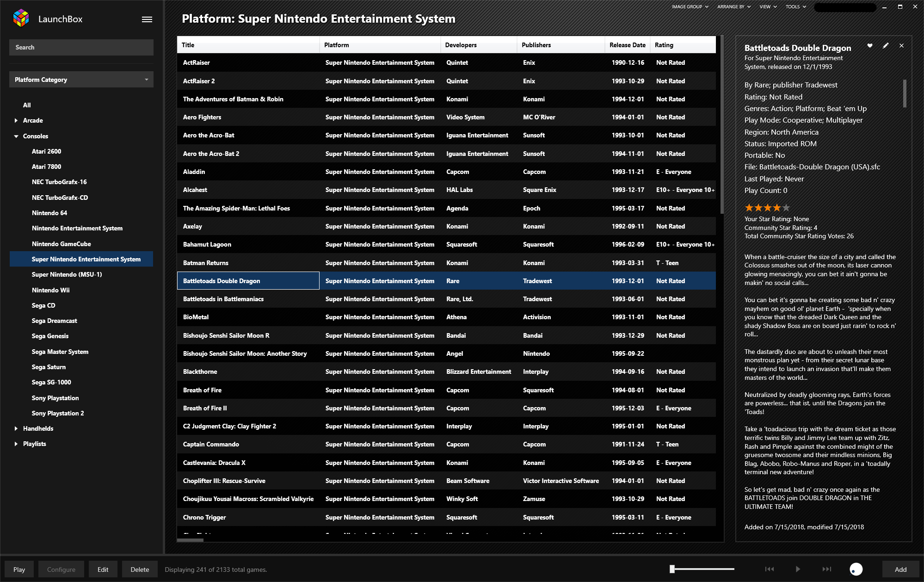Image resolution: width=924 pixels, height=582 pixels.
Task: Click the Delete button
Action: [140, 570]
